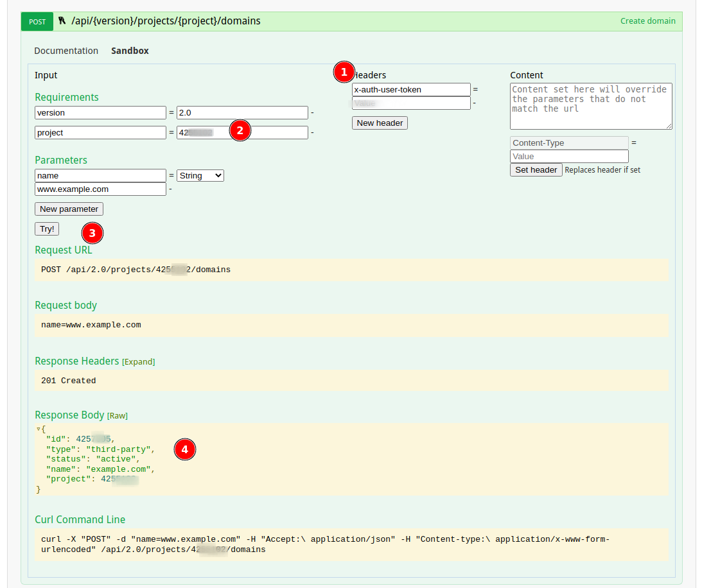The width and height of the screenshot is (702, 588).
Task: Focus the version value field showing 2.0
Action: point(242,113)
